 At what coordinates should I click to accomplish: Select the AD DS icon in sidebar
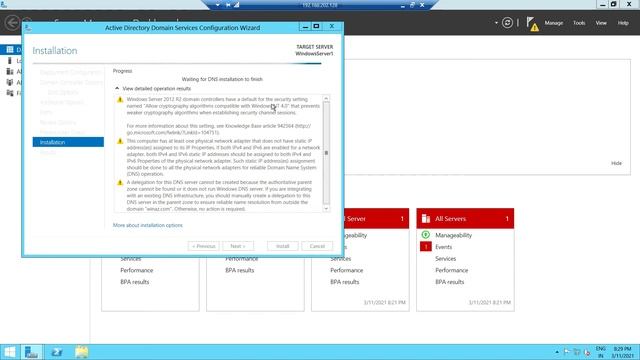pyautogui.click(x=10, y=82)
